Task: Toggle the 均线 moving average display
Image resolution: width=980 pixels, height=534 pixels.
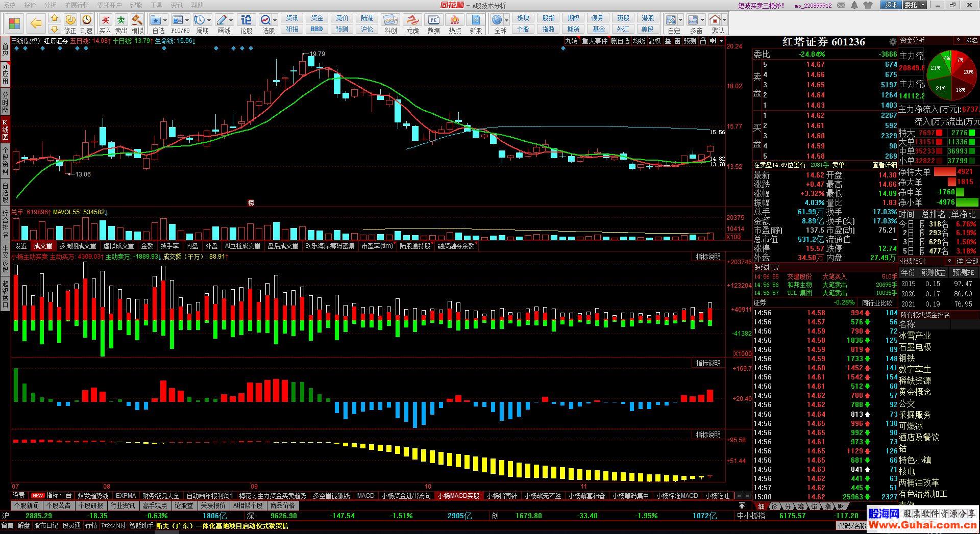Action: pyautogui.click(x=639, y=41)
